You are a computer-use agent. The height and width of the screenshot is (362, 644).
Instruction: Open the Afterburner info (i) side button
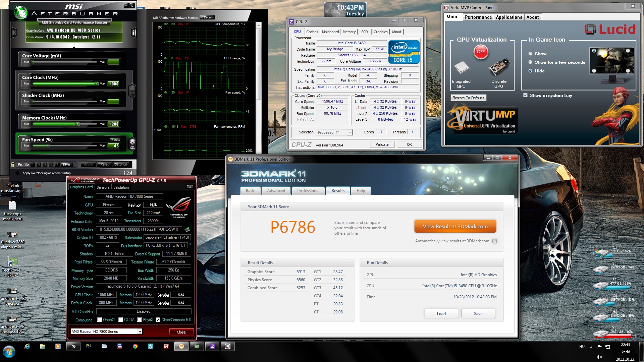[x=133, y=33]
